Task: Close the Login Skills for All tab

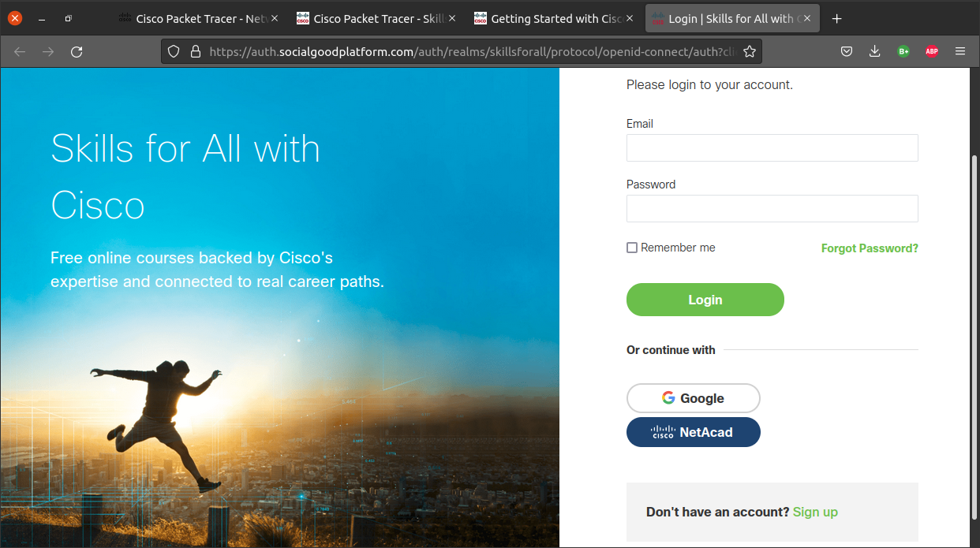Action: [807, 18]
